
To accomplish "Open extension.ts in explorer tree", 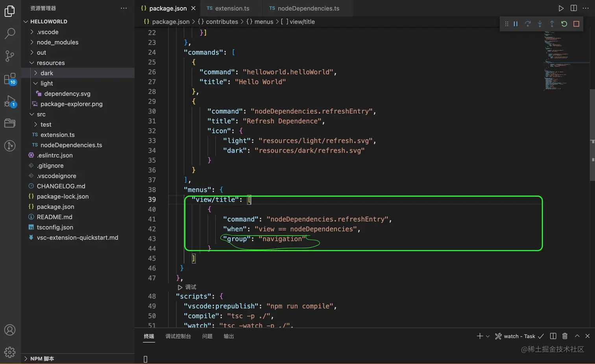I will [x=78, y=135].
